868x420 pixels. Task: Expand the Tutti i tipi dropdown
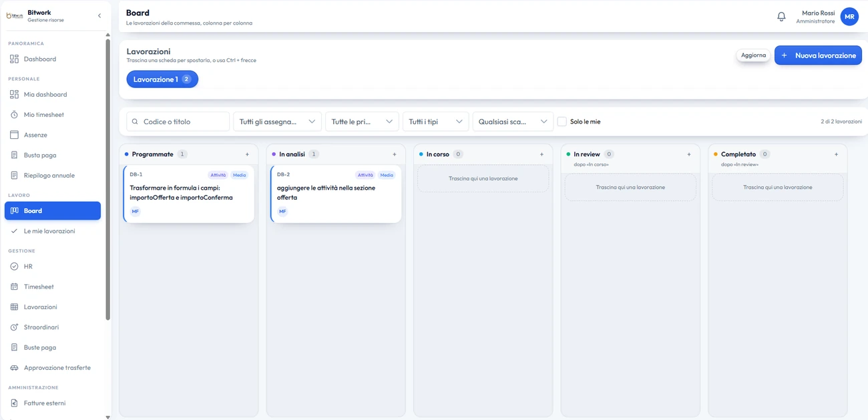coord(435,122)
